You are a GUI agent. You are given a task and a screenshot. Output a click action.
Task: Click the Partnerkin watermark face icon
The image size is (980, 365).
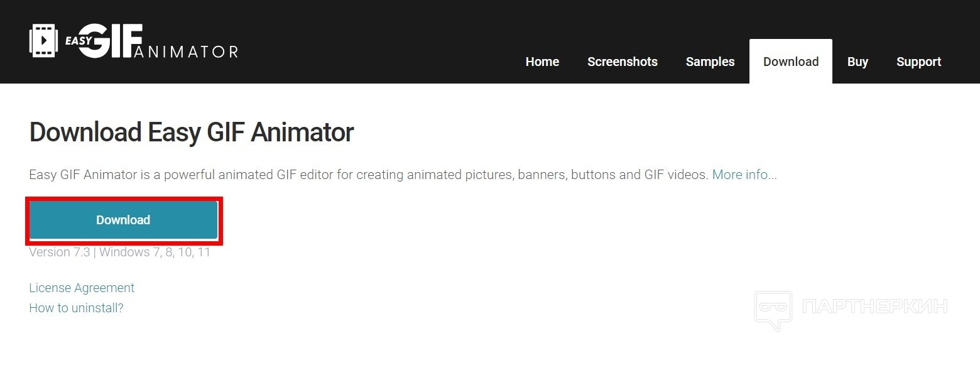pyautogui.click(x=773, y=309)
